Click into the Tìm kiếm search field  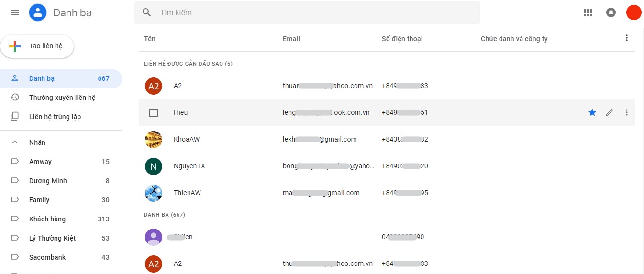pos(307,12)
